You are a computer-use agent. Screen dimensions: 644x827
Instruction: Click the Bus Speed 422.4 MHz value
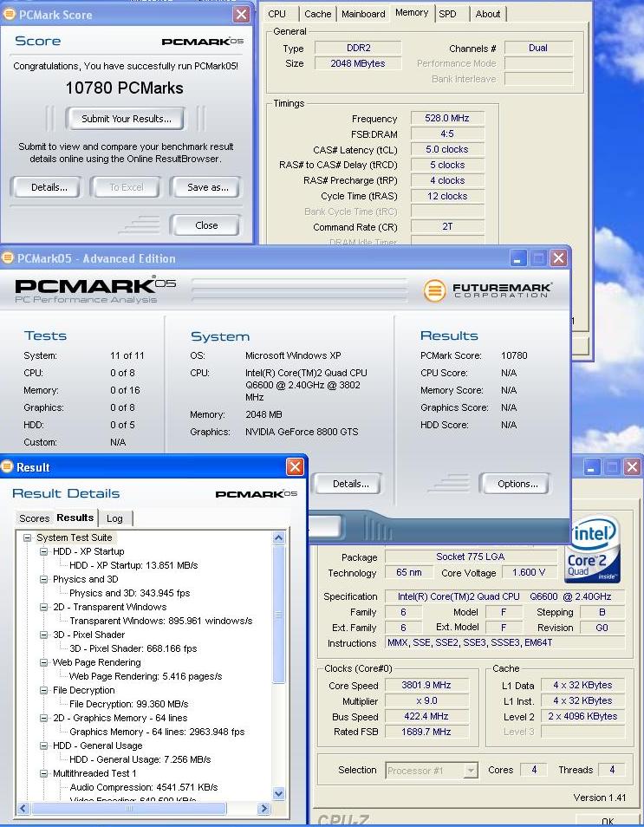tap(426, 716)
